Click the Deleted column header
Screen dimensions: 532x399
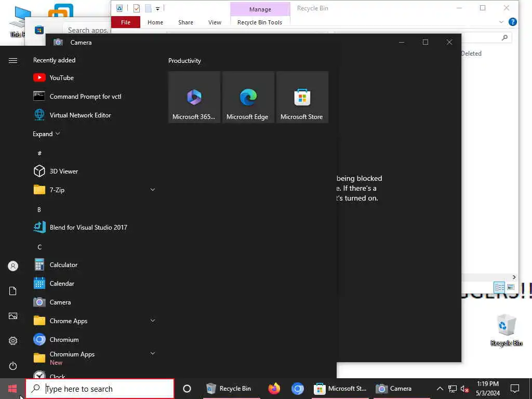pos(471,54)
